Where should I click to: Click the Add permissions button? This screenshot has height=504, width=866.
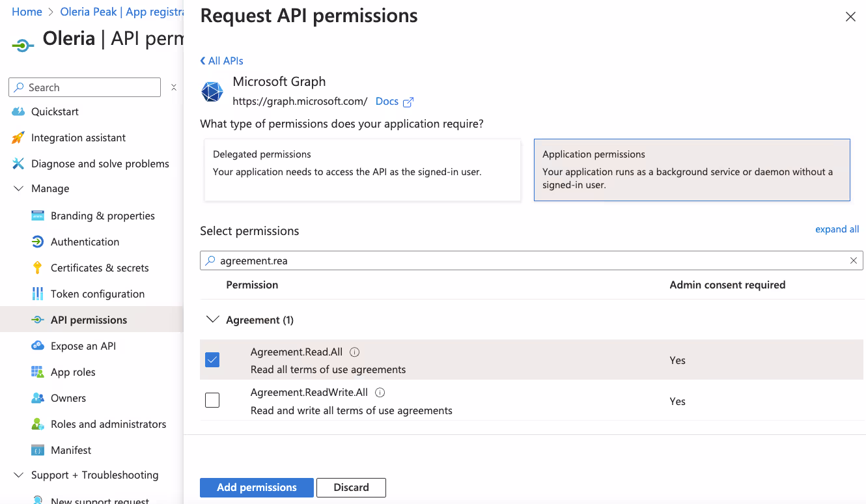[257, 487]
